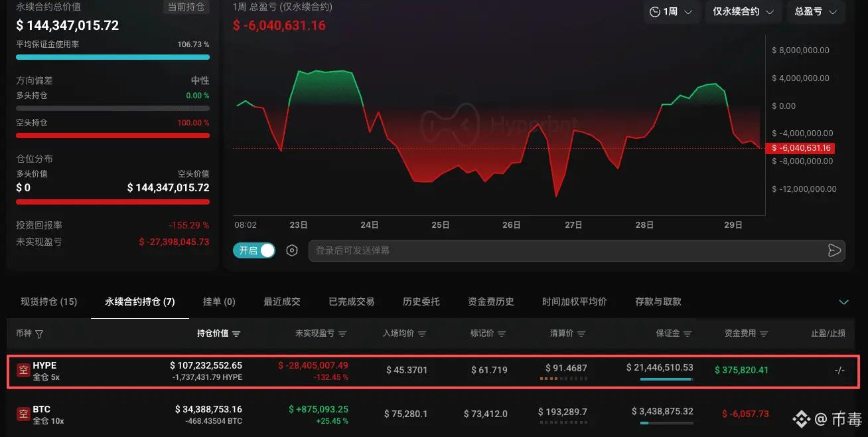Click the 投资回报率 value -155.29 %
The width and height of the screenshot is (868, 437).
tap(188, 225)
